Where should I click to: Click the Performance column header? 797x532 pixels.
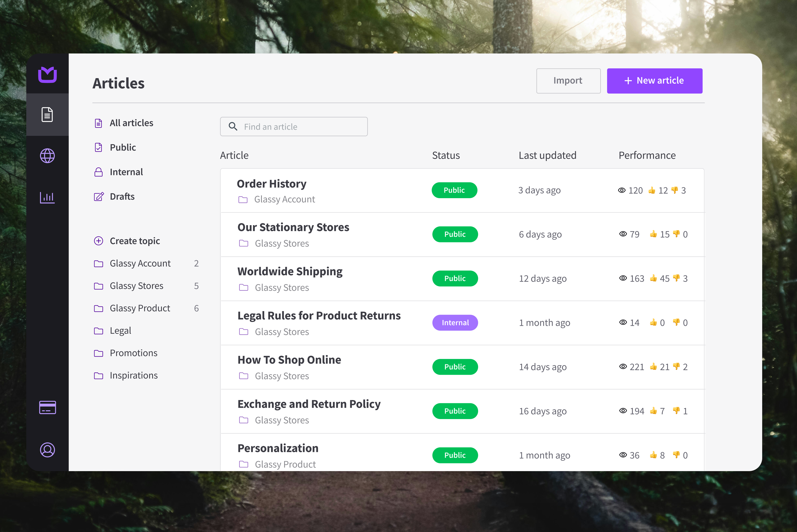pos(647,155)
